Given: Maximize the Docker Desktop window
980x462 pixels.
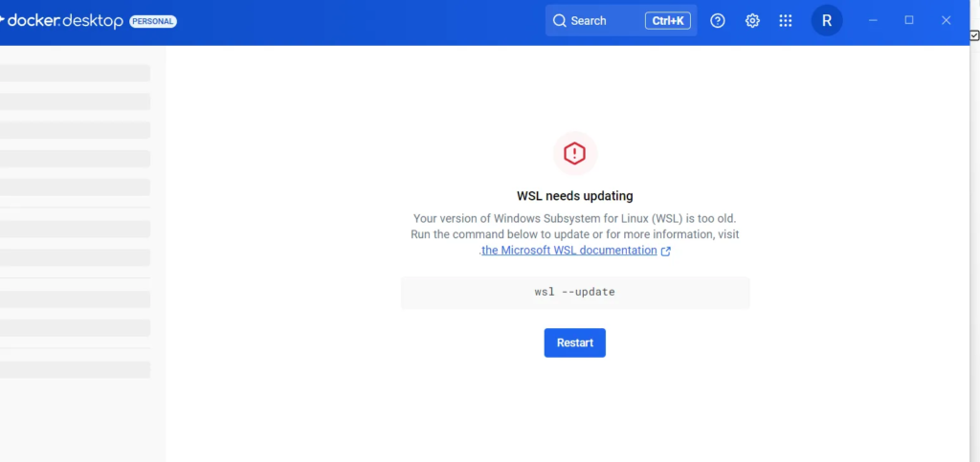Looking at the screenshot, I should point(909,20).
